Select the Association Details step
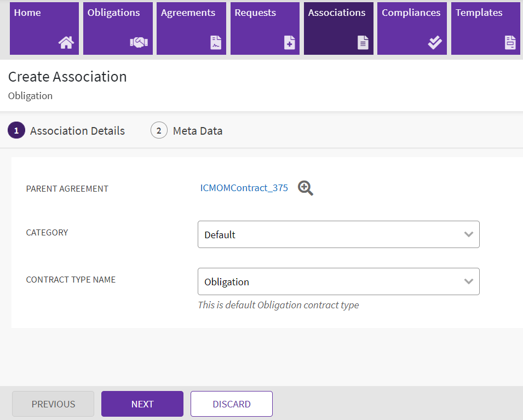Image resolution: width=523 pixels, height=420 pixels. click(77, 131)
